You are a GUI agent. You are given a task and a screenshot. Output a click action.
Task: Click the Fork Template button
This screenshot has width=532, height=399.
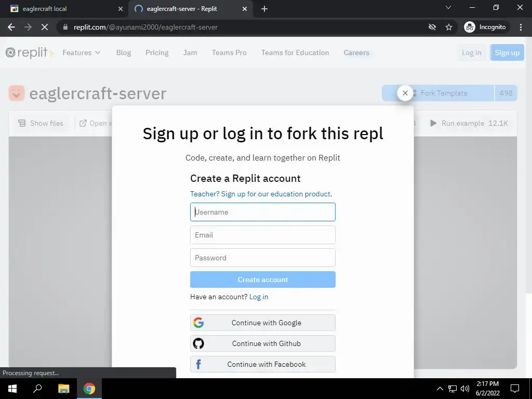point(438,93)
